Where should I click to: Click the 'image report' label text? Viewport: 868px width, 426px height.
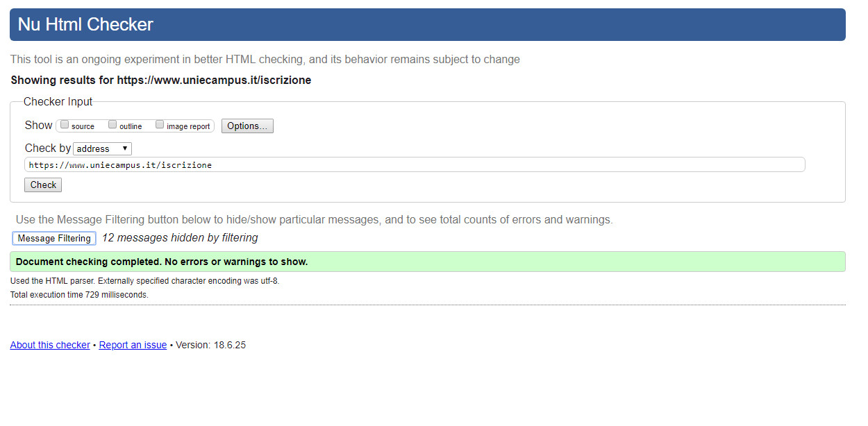188,126
